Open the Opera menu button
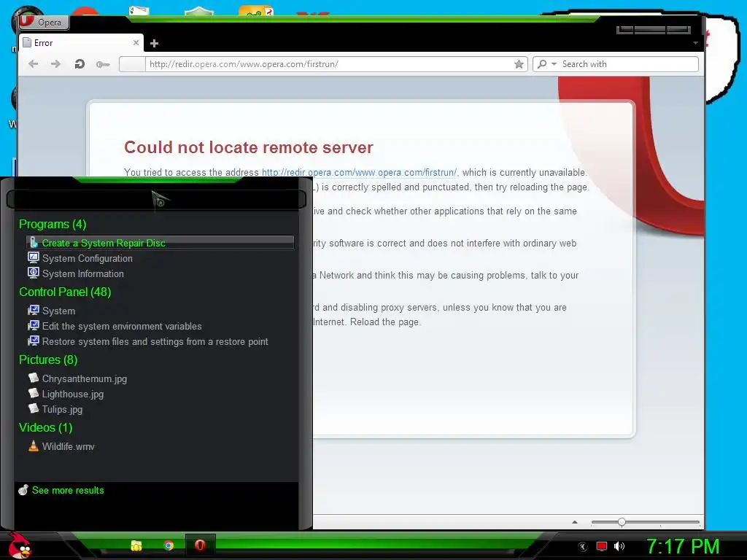This screenshot has width=747, height=560. [44, 22]
